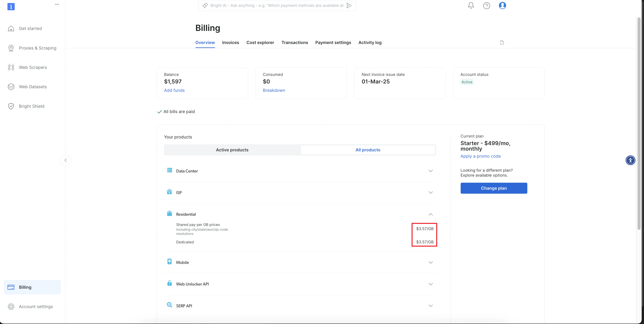
Task: Open Web Scrapers in the sidebar
Action: [33, 67]
